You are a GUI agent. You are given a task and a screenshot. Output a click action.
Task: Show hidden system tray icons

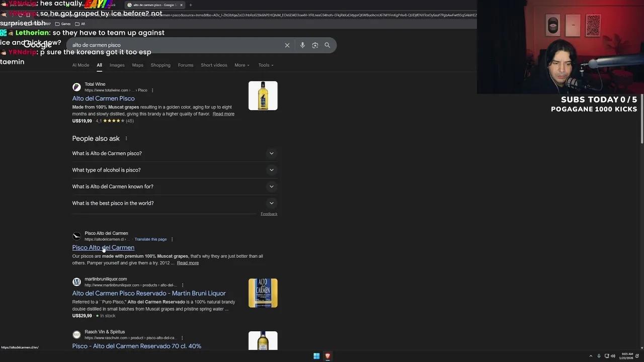coord(591,356)
